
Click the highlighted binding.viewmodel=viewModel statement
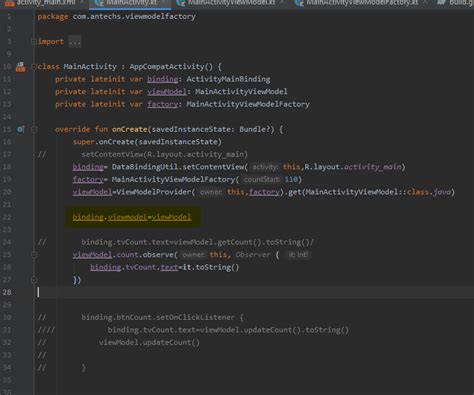coord(132,217)
